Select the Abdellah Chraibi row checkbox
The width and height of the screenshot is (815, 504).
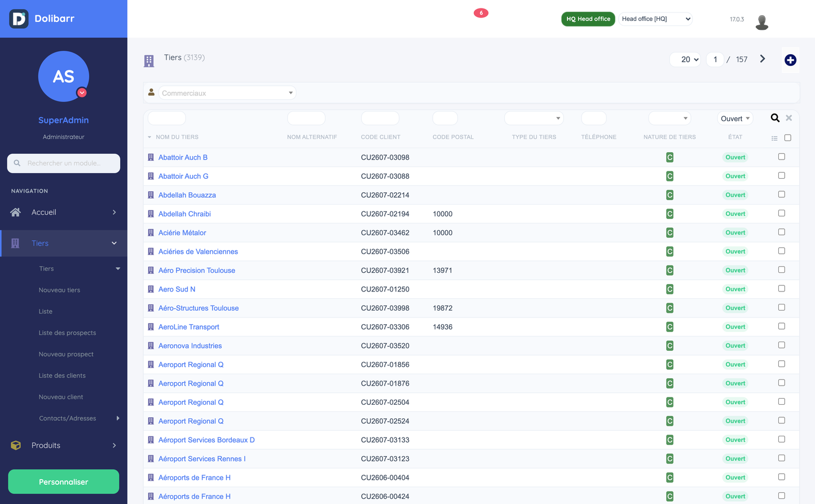click(x=782, y=213)
